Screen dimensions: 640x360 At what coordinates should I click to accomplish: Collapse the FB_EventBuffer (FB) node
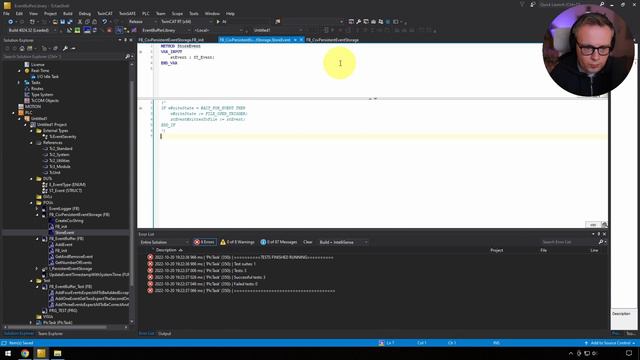38,239
